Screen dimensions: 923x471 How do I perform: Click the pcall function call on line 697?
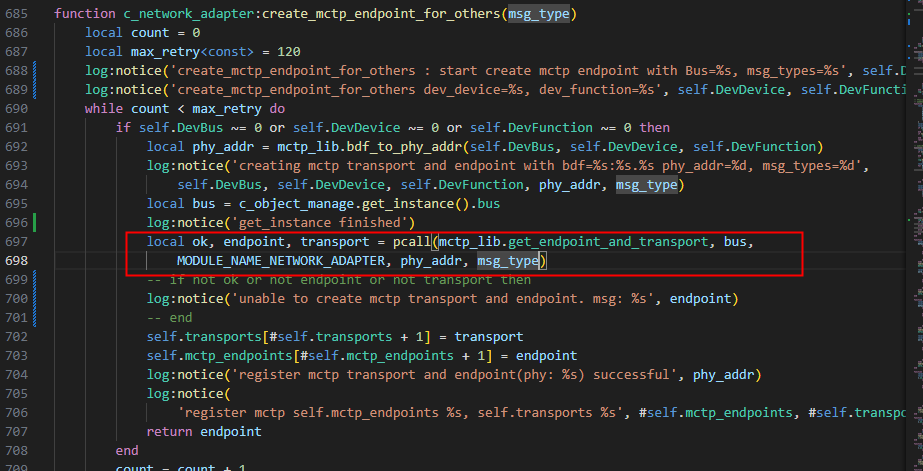tap(412, 242)
